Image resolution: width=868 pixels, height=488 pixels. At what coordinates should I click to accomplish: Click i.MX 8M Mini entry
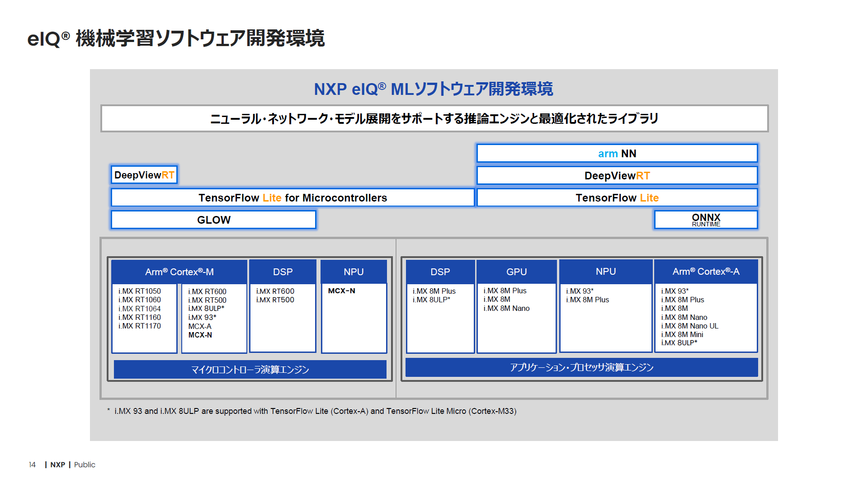click(x=682, y=334)
